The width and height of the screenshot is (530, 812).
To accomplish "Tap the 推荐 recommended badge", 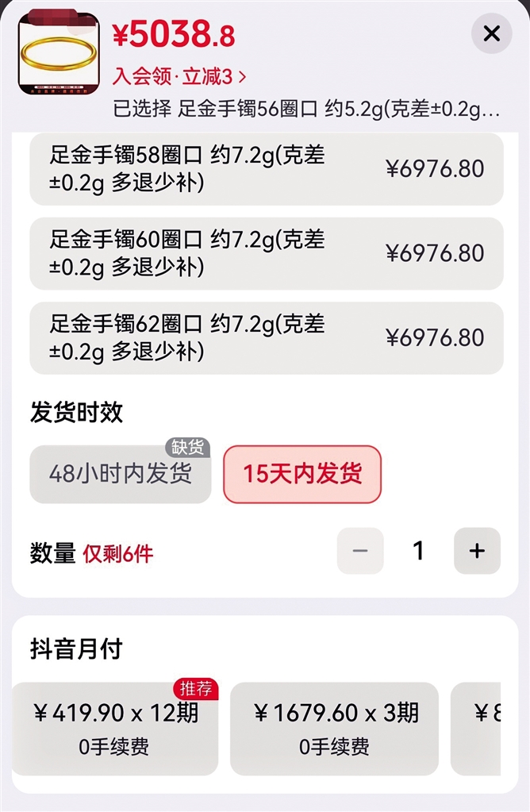I will (196, 689).
